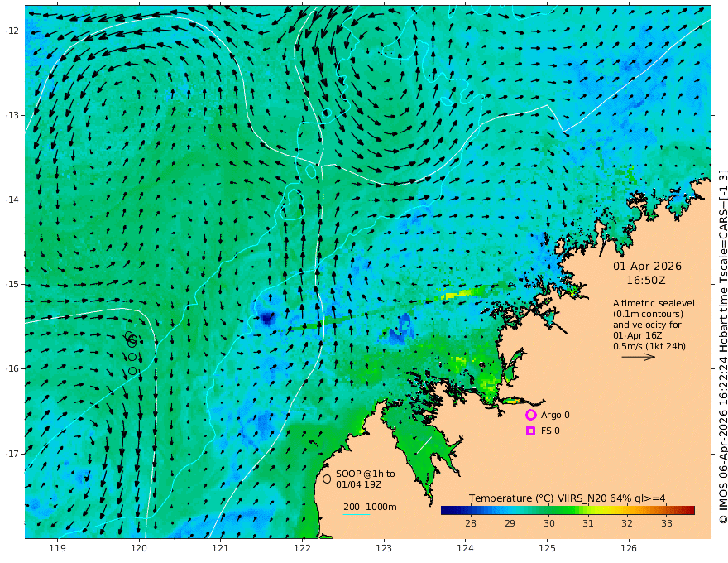Click the 30 degree mark on colorbar
The image size is (728, 563).
[x=549, y=523]
